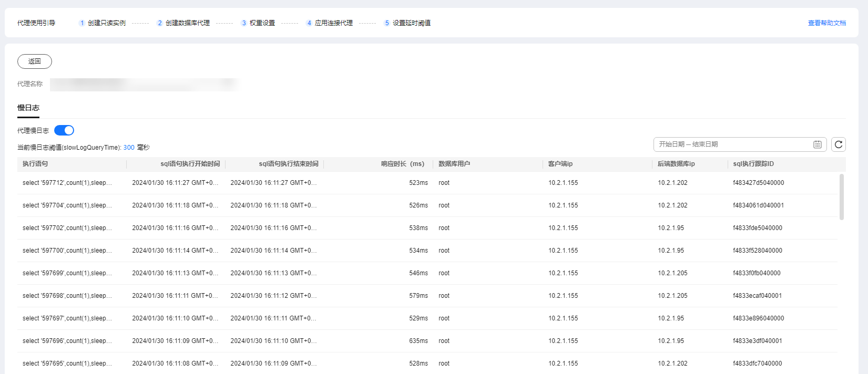The height and width of the screenshot is (374, 868).
Task: Open the calendar icon in date field
Action: pos(817,144)
